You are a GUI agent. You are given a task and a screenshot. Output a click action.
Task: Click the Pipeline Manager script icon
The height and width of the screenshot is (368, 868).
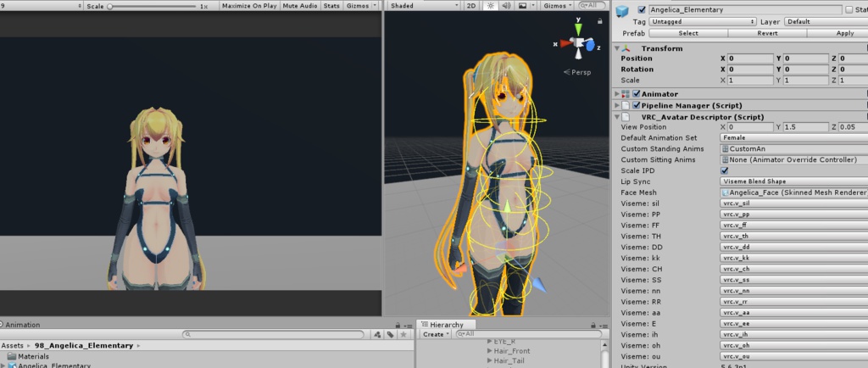tap(626, 106)
